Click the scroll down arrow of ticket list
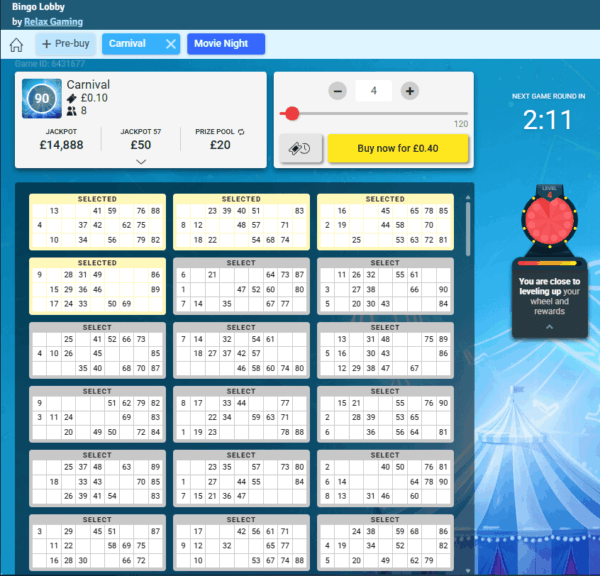Screen dimensions: 600x576 point(468,571)
